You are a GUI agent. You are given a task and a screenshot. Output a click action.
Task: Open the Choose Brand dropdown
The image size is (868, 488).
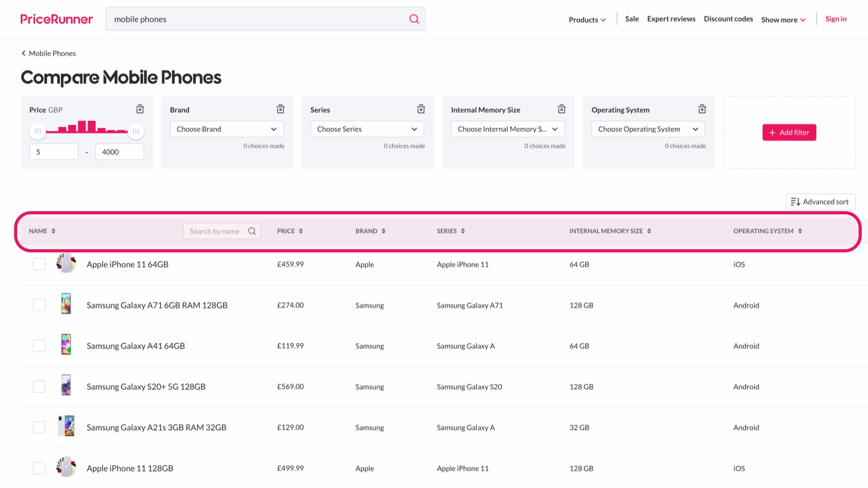[226, 129]
